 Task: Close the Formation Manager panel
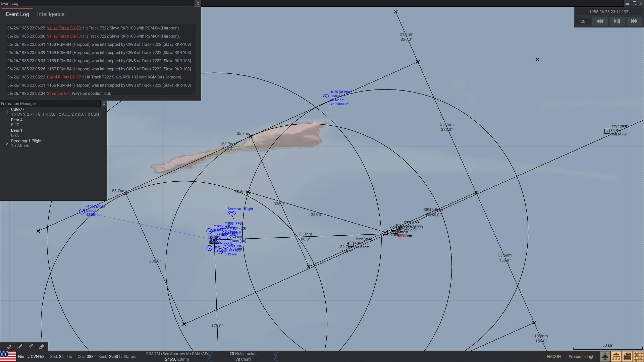click(104, 104)
